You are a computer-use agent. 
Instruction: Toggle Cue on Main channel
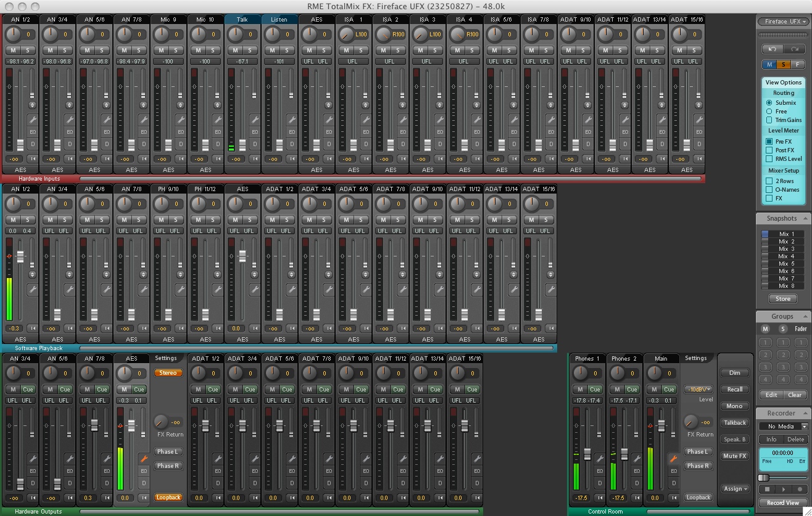point(669,389)
